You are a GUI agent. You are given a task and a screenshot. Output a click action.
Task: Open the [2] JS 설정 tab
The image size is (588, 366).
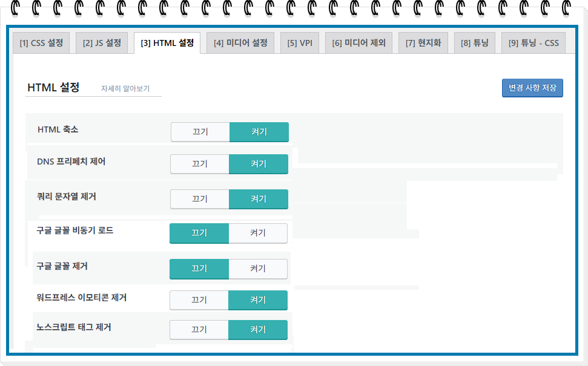[102, 43]
